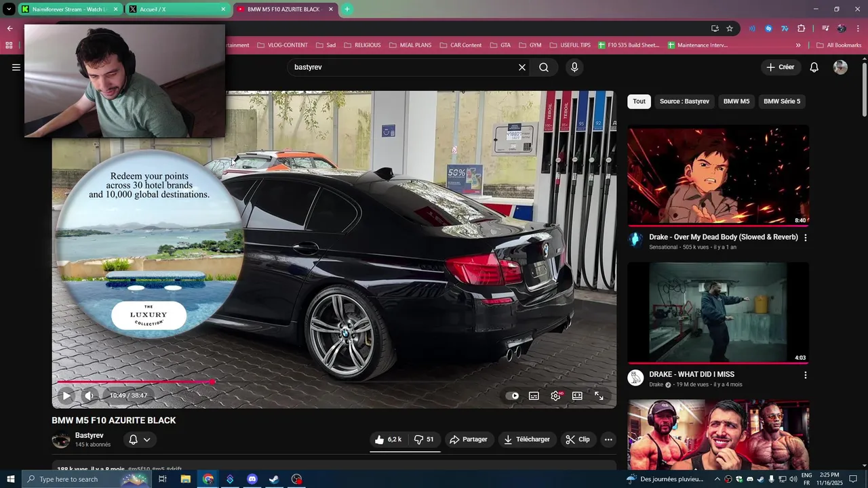Screen dimensions: 868x488
Task: Open the Bastyrev subscription notification dropdown
Action: pos(140,440)
